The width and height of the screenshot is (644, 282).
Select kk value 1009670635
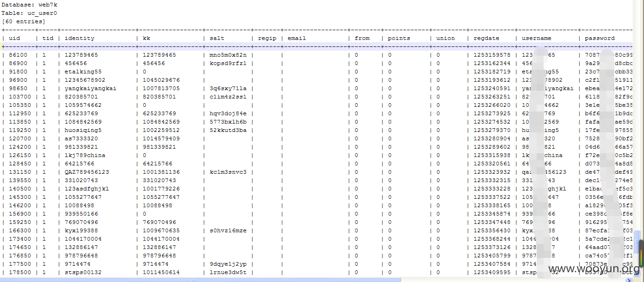coord(161,230)
